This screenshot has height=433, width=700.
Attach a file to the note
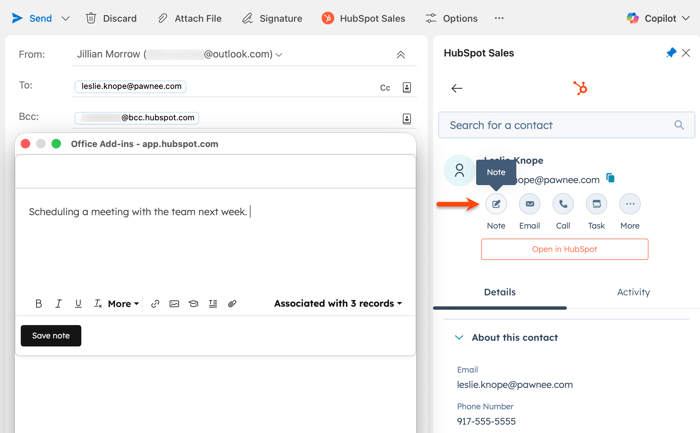coord(232,304)
